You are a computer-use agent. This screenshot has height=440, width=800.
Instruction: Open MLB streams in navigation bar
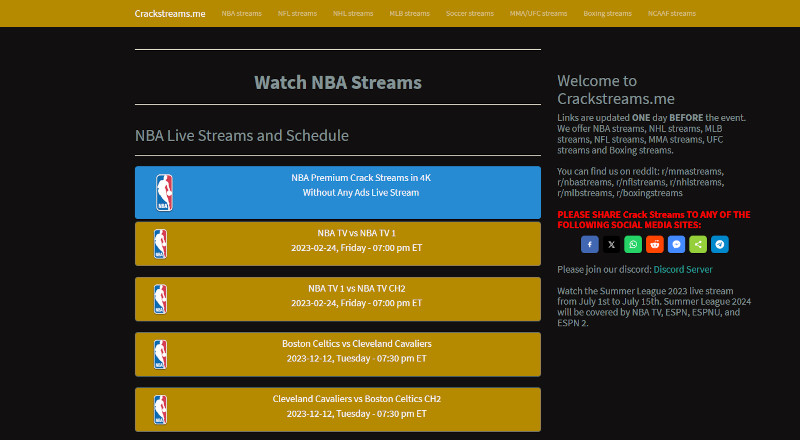(x=409, y=14)
